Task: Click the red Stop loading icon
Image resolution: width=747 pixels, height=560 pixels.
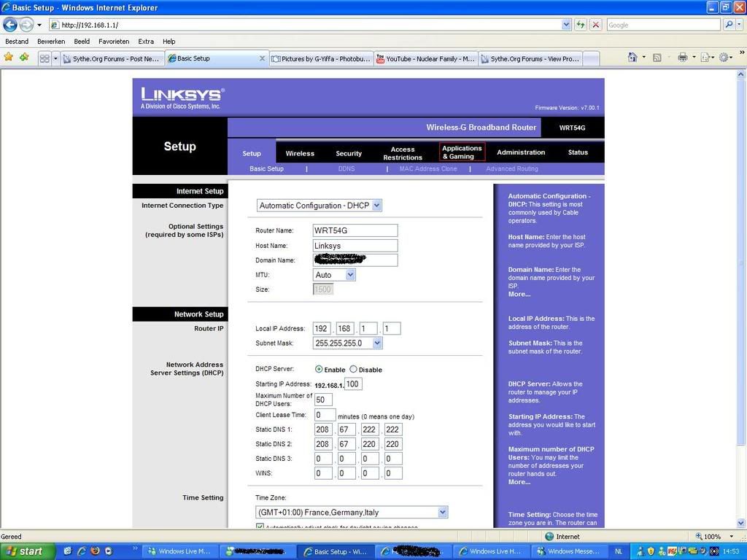Action: click(x=596, y=25)
